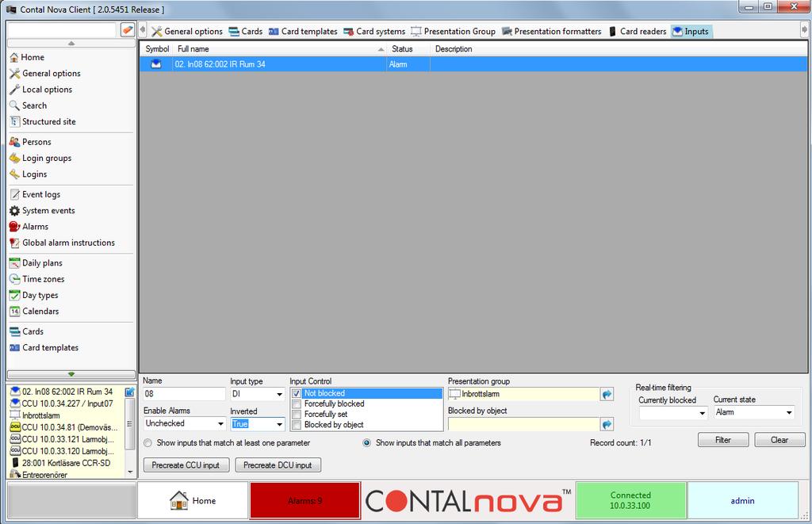Viewport: 812px width, 524px height.
Task: Open the Input type dropdown
Action: 280,394
